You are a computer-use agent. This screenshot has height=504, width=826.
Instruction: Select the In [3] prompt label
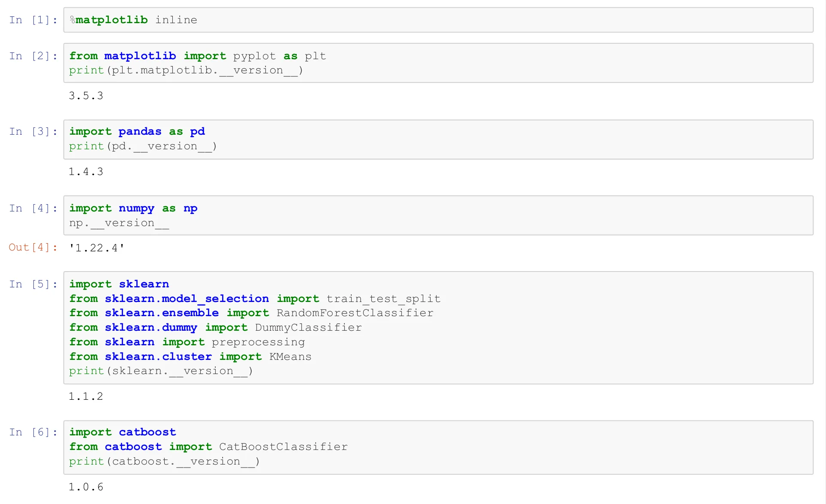tap(33, 132)
